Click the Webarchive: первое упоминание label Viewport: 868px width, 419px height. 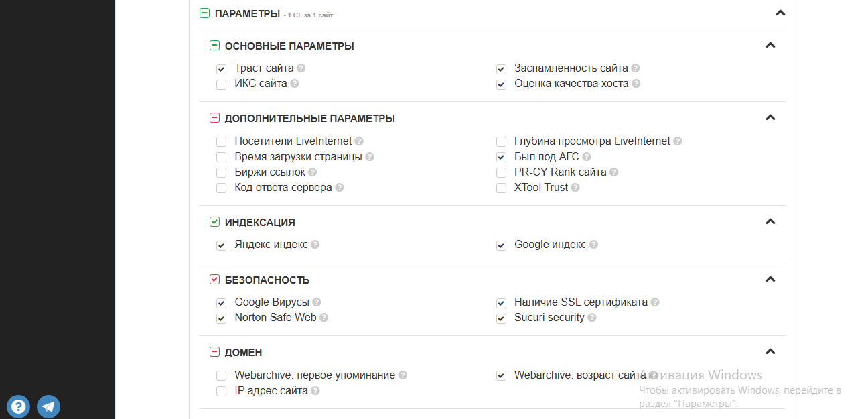pyautogui.click(x=315, y=375)
